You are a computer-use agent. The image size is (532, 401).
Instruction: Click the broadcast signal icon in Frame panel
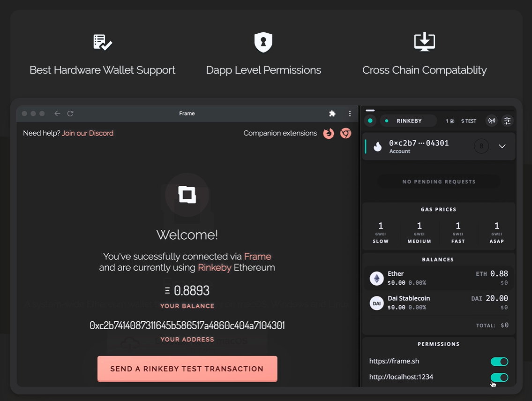coord(492,121)
